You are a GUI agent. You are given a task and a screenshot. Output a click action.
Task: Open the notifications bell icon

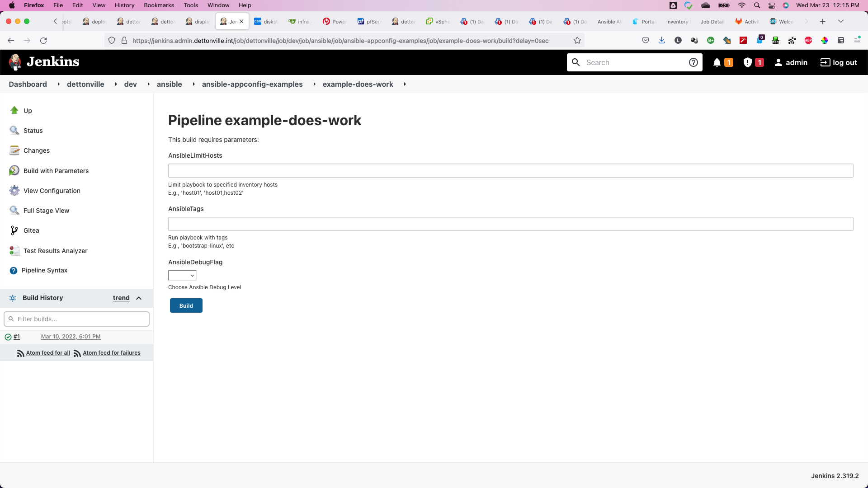tap(717, 62)
